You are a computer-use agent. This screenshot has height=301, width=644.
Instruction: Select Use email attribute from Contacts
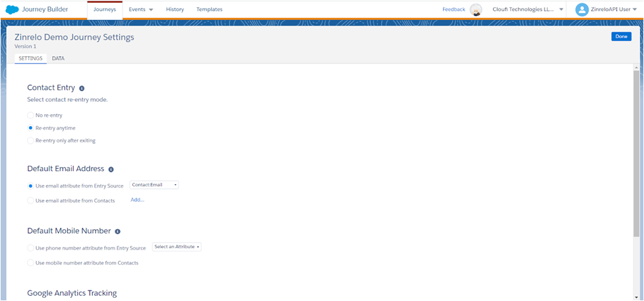coord(30,201)
